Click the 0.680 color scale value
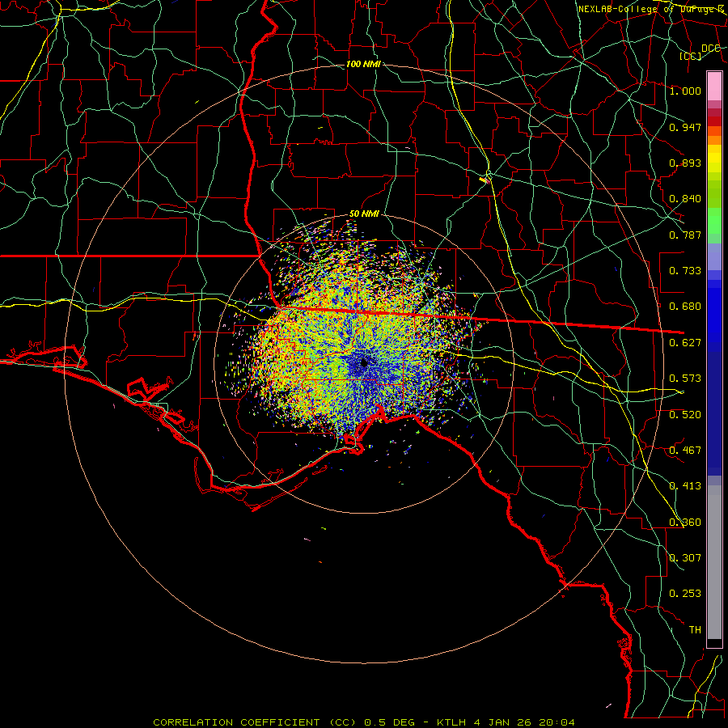This screenshot has height=728, width=728. tap(685, 307)
